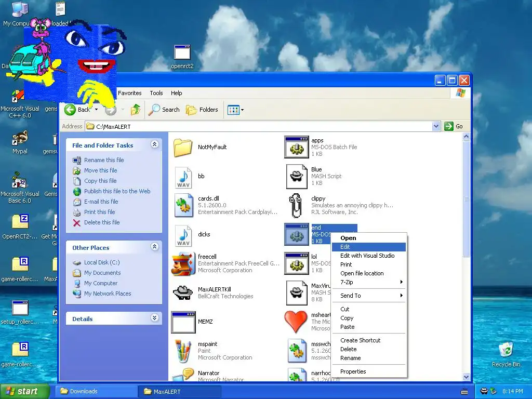This screenshot has width=532, height=399.
Task: Click the scroll down arrow in file list
Action: tap(466, 377)
